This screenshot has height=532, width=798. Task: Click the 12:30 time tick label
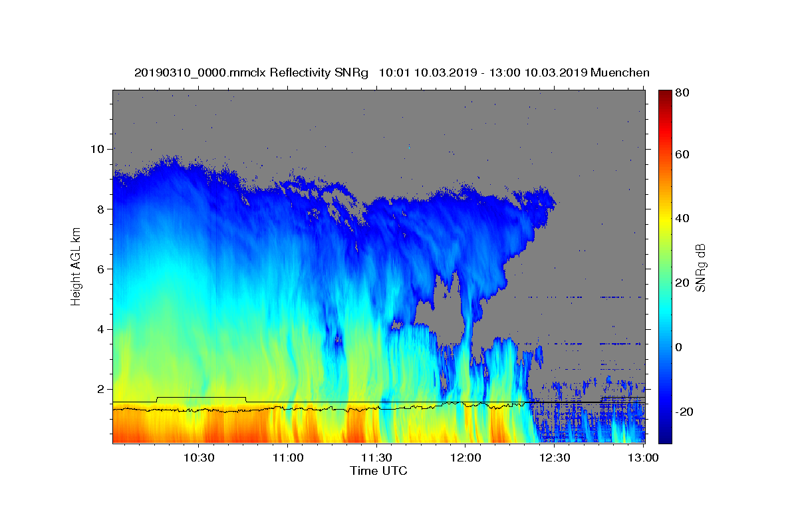coord(555,458)
